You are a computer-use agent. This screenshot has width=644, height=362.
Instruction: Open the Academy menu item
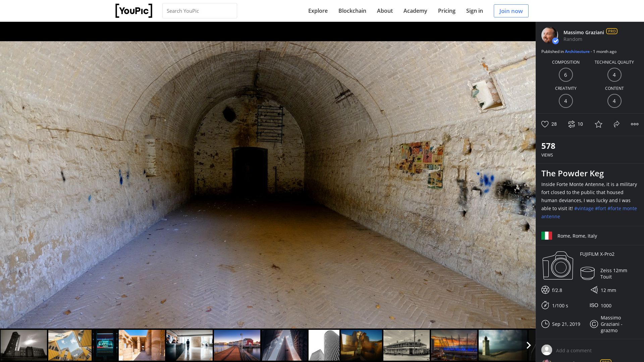click(x=415, y=11)
